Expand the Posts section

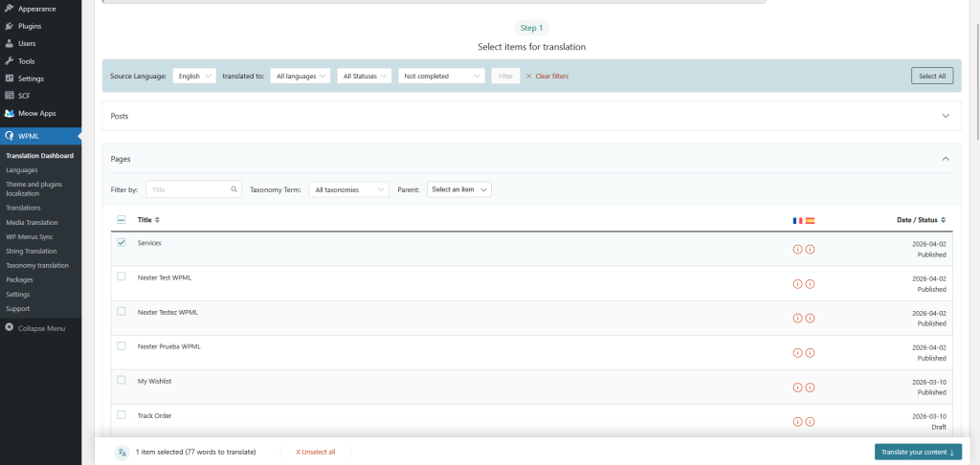tap(946, 116)
